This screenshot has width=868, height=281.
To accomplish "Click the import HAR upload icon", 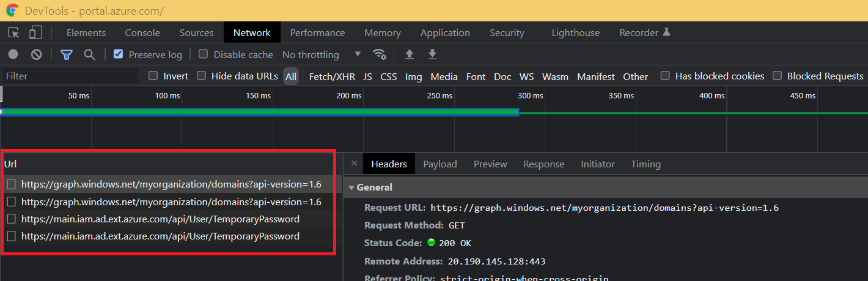I will 410,54.
